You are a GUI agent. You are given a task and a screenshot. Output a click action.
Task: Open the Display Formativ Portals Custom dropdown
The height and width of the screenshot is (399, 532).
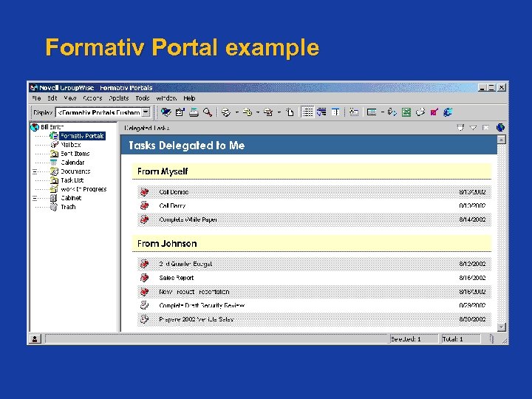[146, 112]
